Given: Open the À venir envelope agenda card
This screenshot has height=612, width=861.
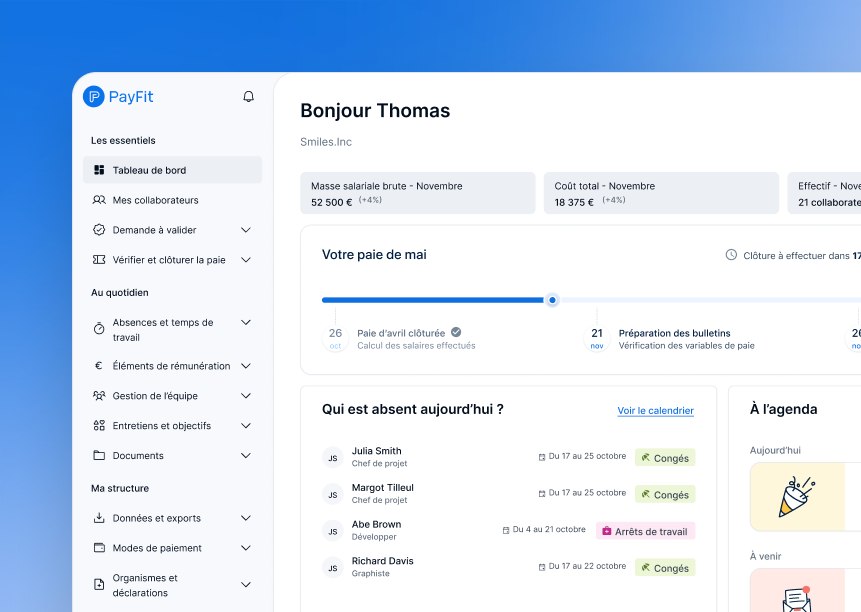Looking at the screenshot, I should point(805,591).
